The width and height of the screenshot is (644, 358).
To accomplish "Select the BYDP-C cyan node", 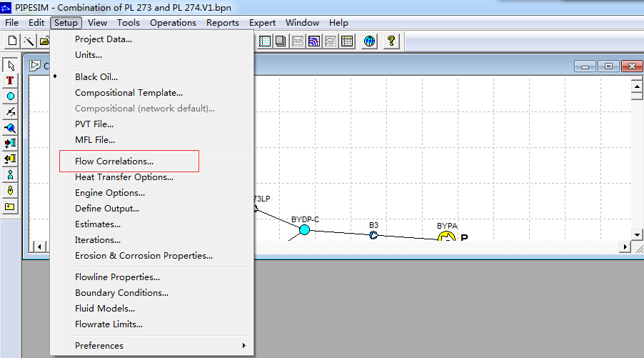I will (304, 230).
